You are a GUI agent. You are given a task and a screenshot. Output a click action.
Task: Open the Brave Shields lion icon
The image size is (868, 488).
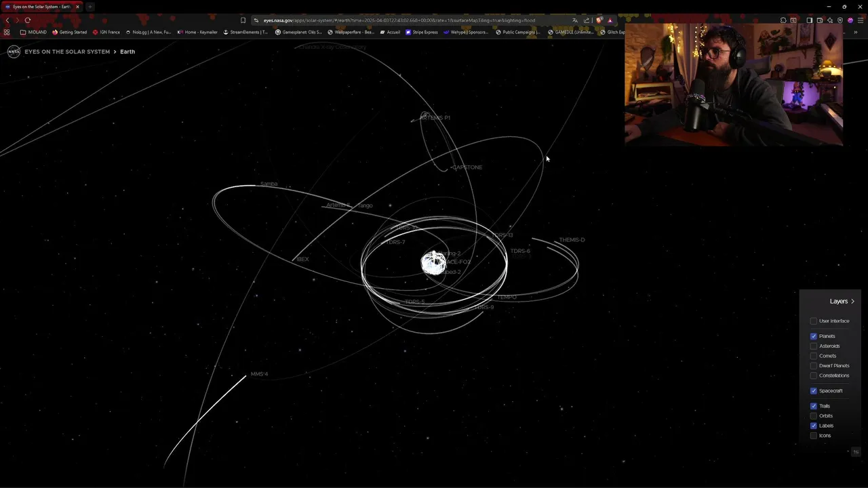[599, 20]
